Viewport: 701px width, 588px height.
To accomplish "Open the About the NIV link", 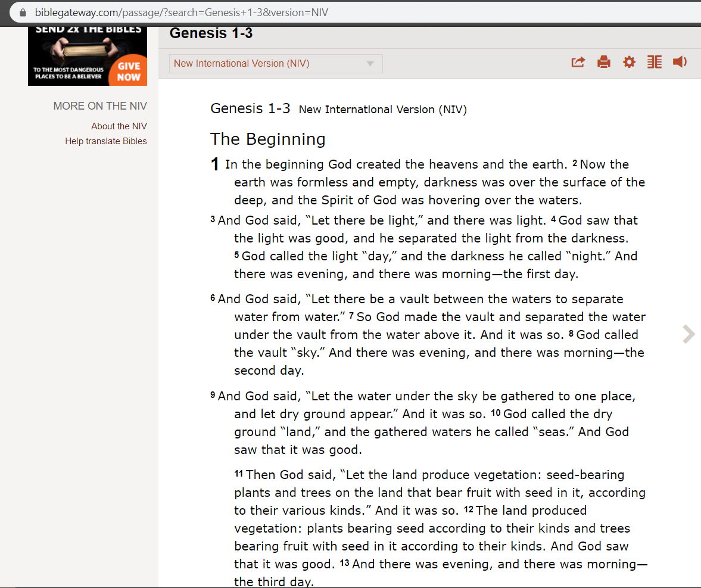I will coord(119,126).
